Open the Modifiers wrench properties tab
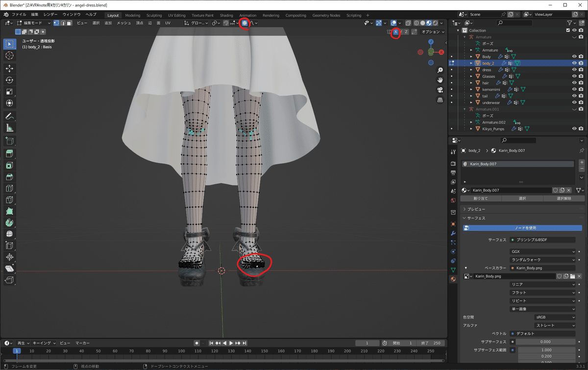This screenshot has width=588, height=370. (x=453, y=233)
